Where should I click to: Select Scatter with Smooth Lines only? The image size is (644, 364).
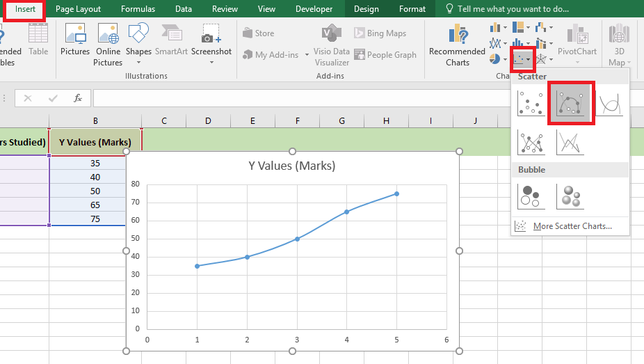click(x=609, y=103)
